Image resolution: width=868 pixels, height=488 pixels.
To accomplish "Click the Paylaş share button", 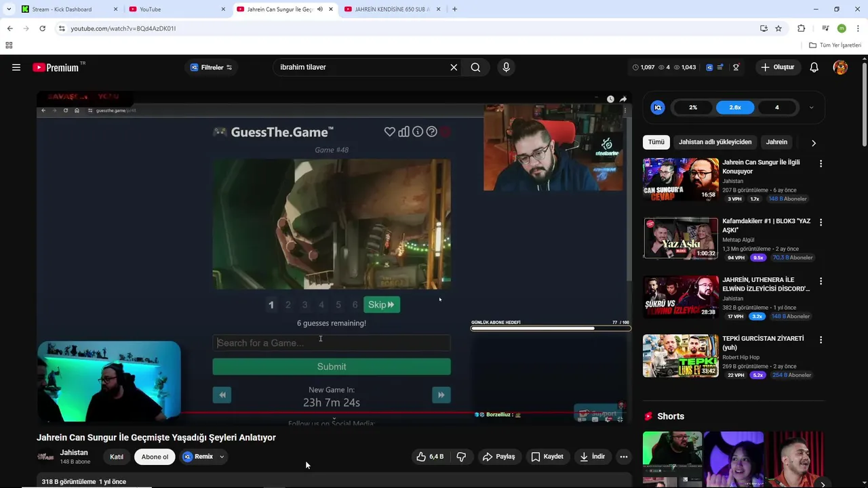I will pyautogui.click(x=498, y=457).
